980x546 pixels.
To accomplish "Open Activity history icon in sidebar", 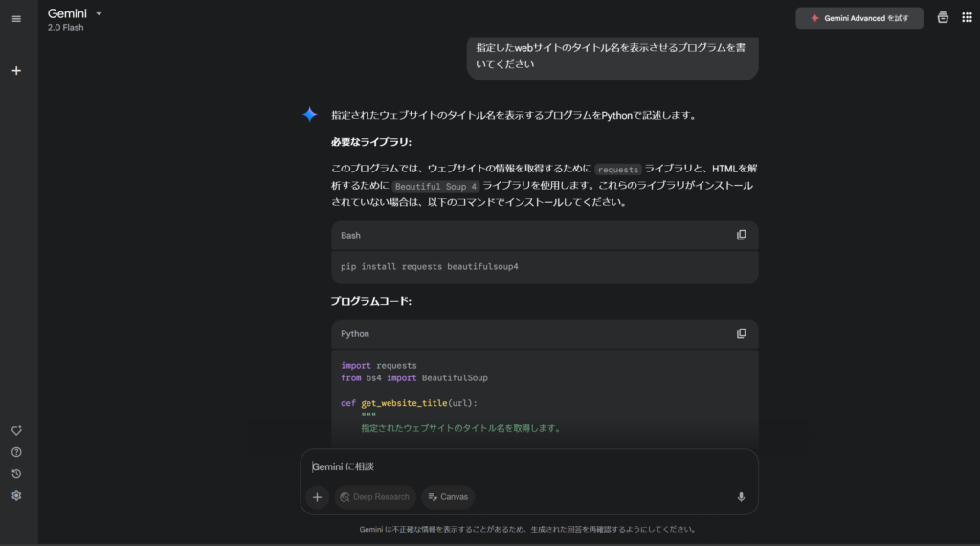I will click(x=16, y=474).
